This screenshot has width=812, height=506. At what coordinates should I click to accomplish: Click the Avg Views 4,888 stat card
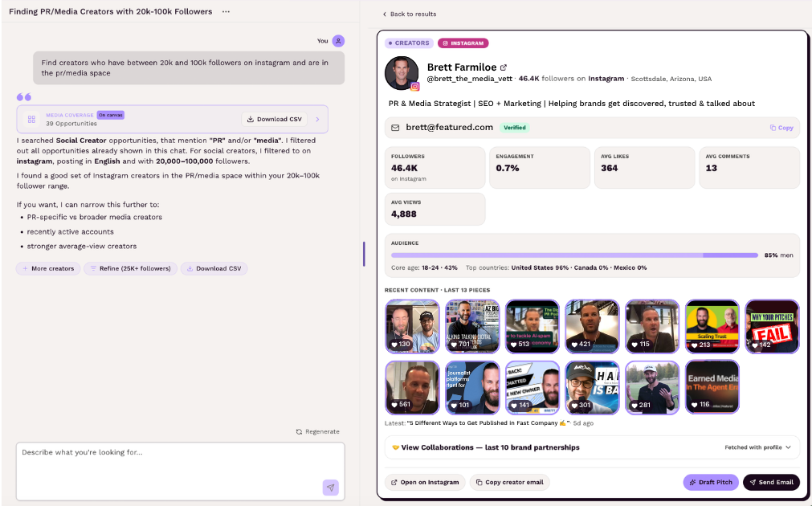(x=435, y=210)
